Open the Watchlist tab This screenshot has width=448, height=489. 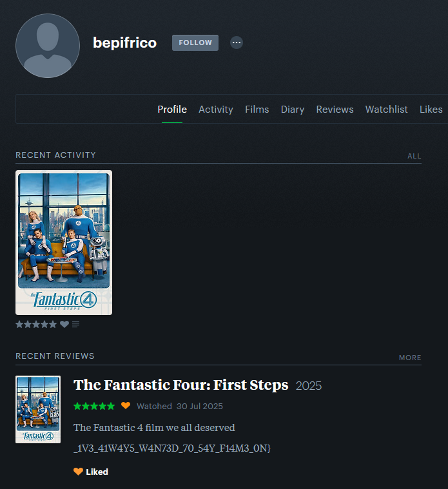(x=386, y=110)
